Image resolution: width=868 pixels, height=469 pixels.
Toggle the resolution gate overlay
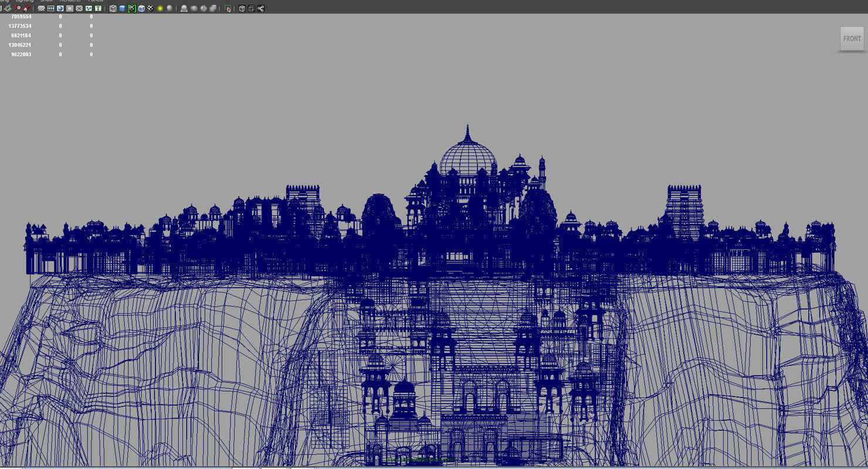tap(60, 8)
